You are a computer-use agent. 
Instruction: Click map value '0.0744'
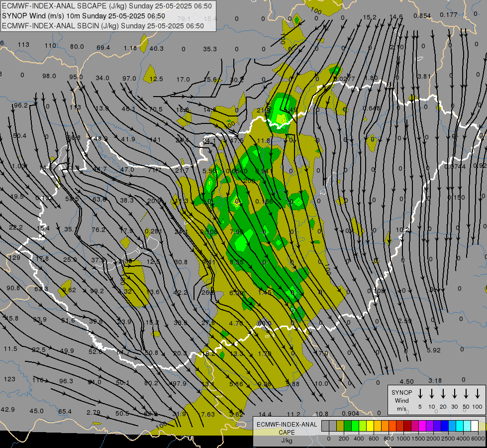455,167
